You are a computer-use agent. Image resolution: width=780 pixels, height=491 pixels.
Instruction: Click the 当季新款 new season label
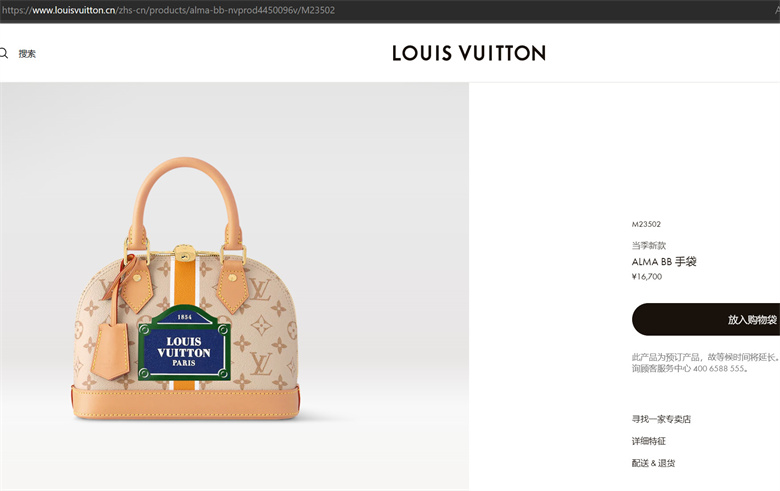click(649, 245)
